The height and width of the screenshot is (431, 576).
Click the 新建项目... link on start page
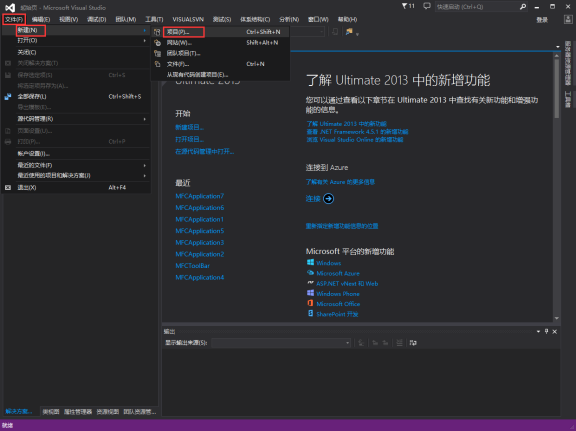190,127
